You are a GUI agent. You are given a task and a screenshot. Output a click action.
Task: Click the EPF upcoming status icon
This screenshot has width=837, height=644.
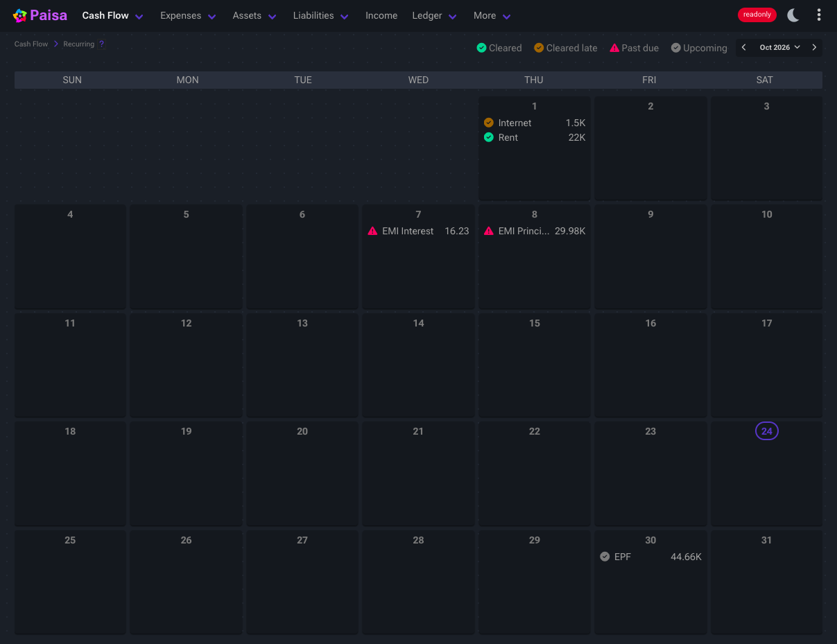click(605, 557)
